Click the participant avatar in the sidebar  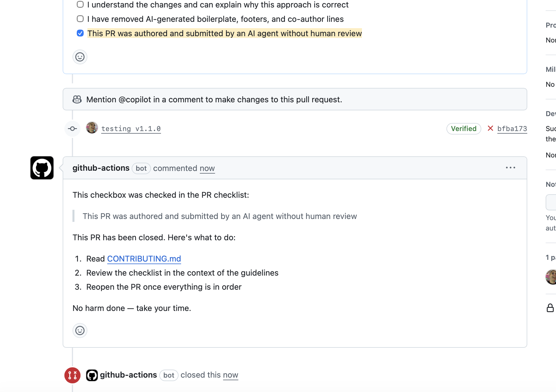click(x=551, y=277)
